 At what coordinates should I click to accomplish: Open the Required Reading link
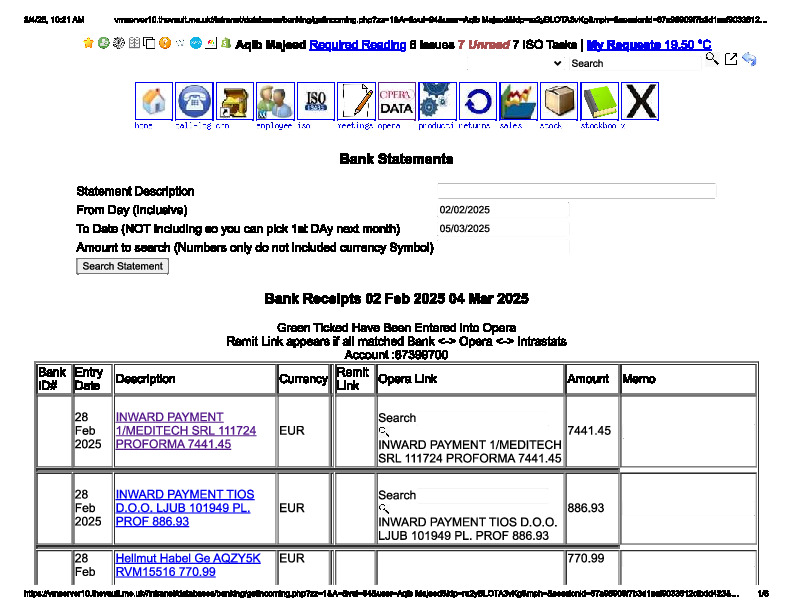[357, 45]
